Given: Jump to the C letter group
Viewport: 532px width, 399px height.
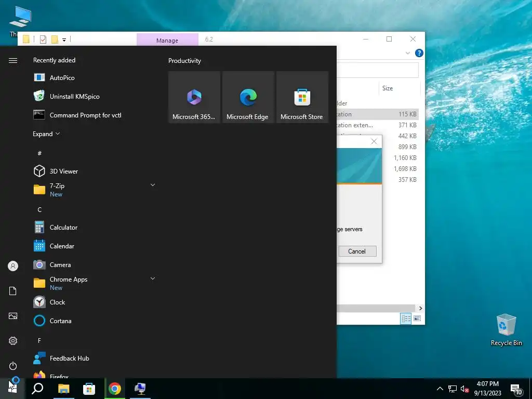Looking at the screenshot, I should [x=39, y=210].
